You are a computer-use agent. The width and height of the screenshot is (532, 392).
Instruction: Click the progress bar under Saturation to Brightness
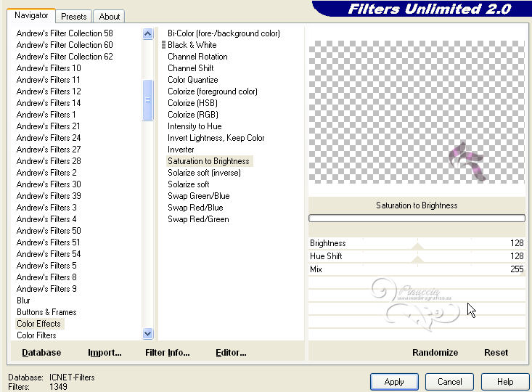point(417,219)
